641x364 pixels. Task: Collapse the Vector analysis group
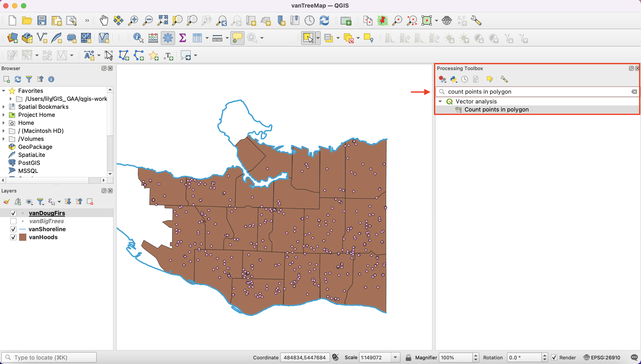tap(440, 101)
